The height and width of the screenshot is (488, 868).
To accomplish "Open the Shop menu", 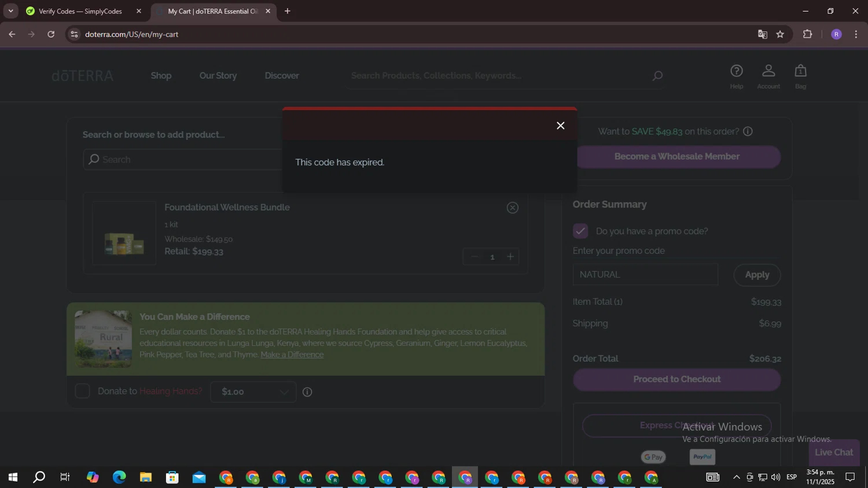I will [161, 76].
